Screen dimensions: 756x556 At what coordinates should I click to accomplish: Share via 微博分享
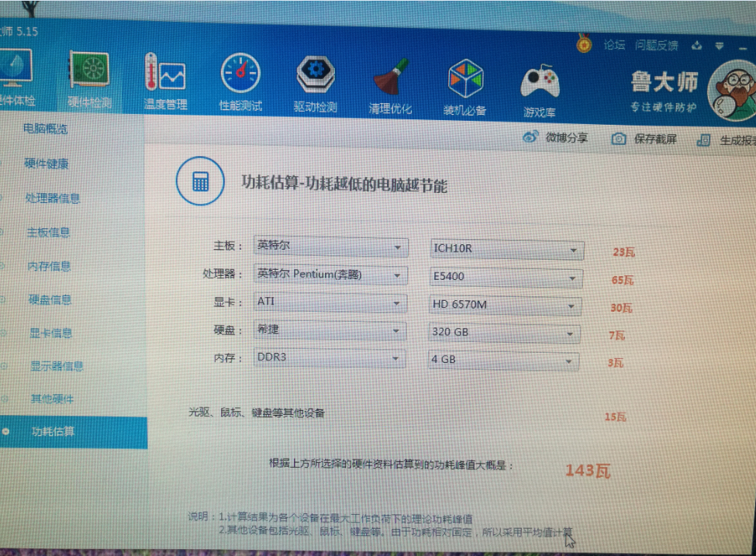click(x=555, y=137)
